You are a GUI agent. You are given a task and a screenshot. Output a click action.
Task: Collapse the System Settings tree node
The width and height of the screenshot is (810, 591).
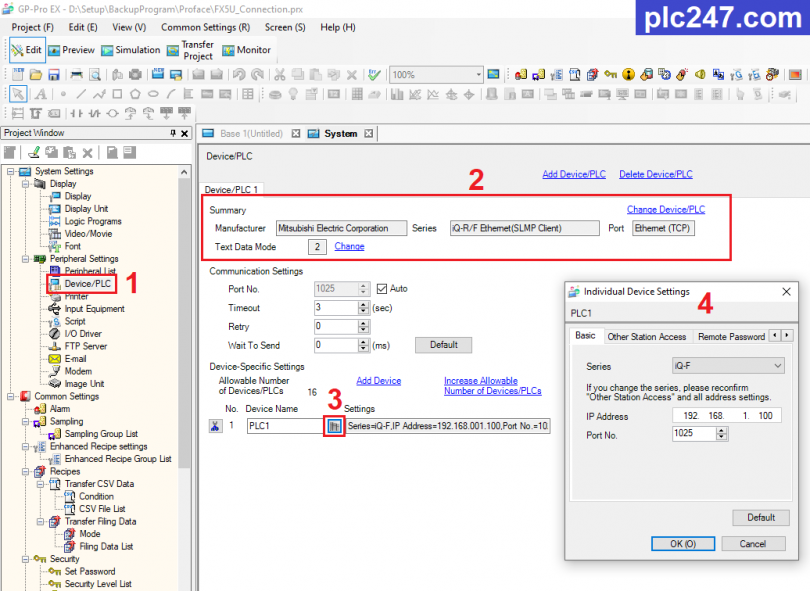10,171
